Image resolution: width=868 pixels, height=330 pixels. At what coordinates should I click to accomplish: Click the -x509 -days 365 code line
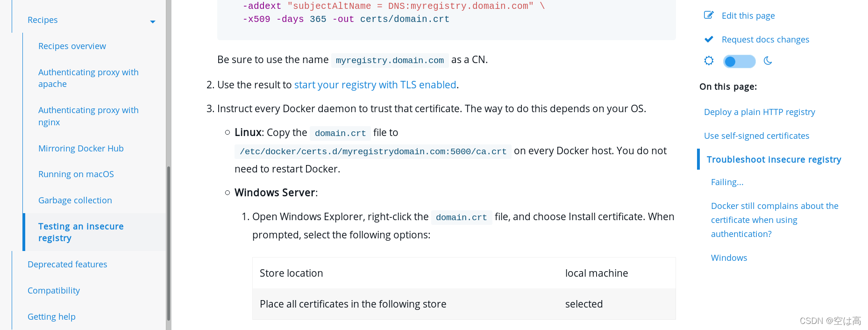tap(346, 19)
